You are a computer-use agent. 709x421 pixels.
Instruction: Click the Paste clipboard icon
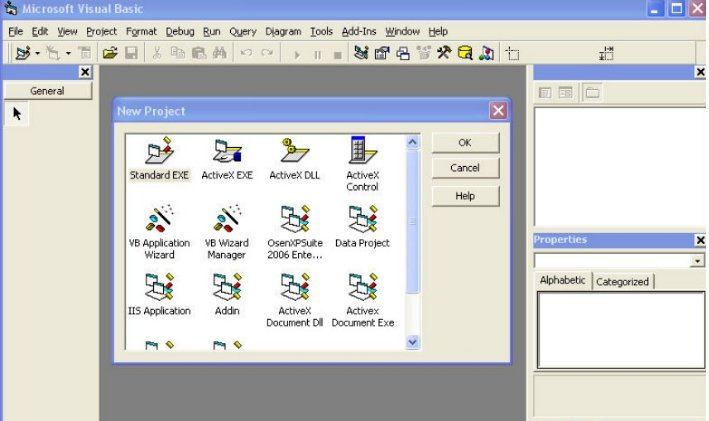coord(199,53)
